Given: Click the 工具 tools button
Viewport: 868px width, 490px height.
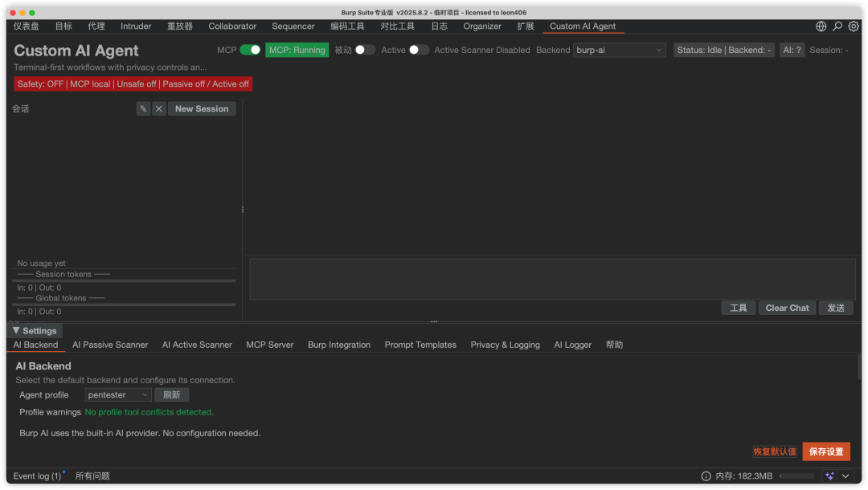Looking at the screenshot, I should click(739, 308).
